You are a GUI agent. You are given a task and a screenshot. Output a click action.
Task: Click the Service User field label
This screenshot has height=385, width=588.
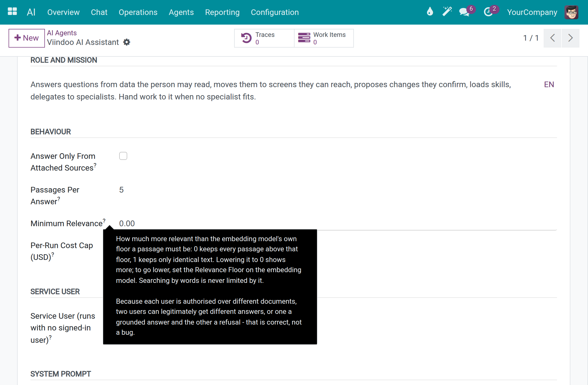tap(63, 328)
